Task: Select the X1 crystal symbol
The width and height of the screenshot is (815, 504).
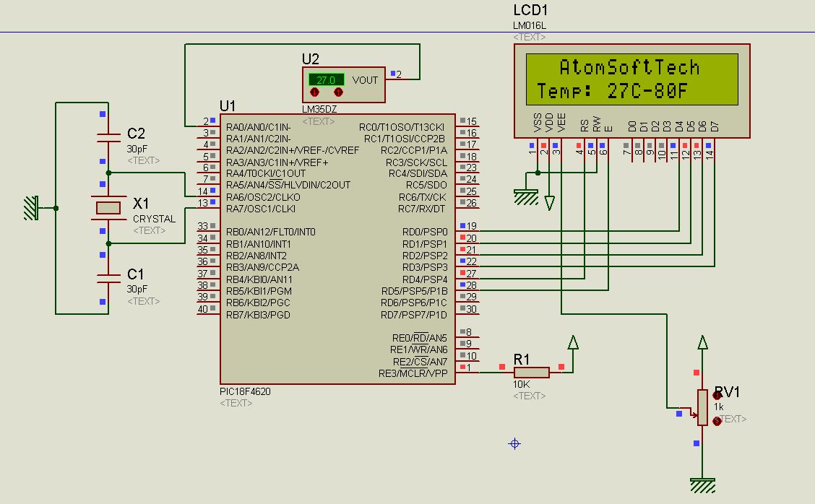Action: click(x=108, y=208)
